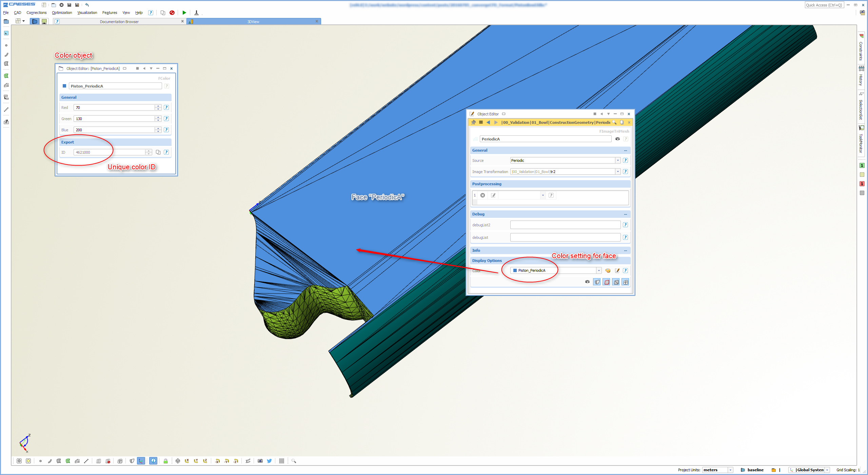Click the rotate view X-axis icon

(x=187, y=461)
